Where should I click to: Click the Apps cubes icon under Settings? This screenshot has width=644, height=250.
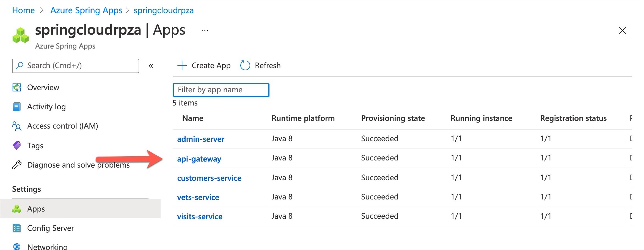pyautogui.click(x=17, y=209)
